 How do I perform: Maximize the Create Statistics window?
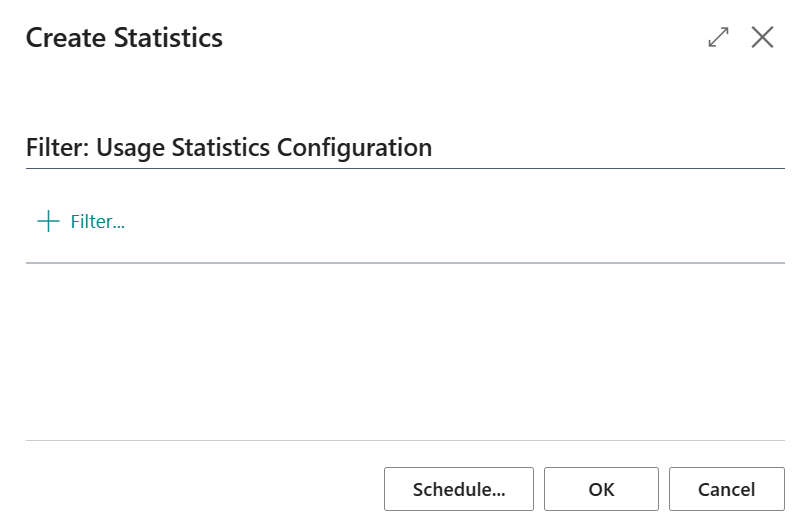click(718, 37)
